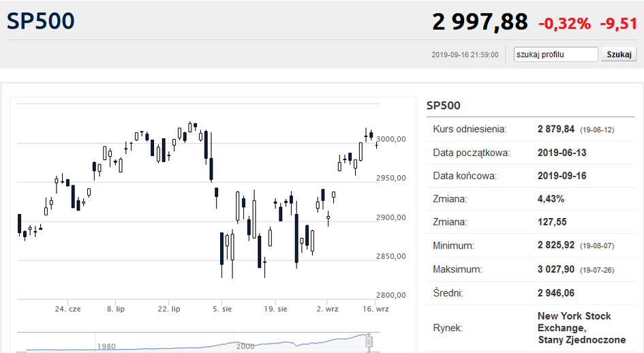
Task: Click the New York Stock Exchange market text
Action: (x=581, y=328)
